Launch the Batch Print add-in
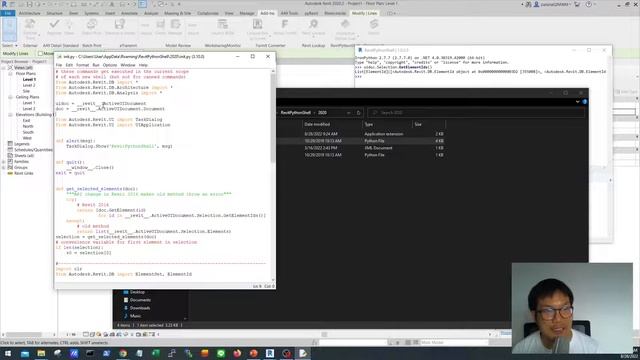Screen dimensions: 640x360 (x=91, y=27)
